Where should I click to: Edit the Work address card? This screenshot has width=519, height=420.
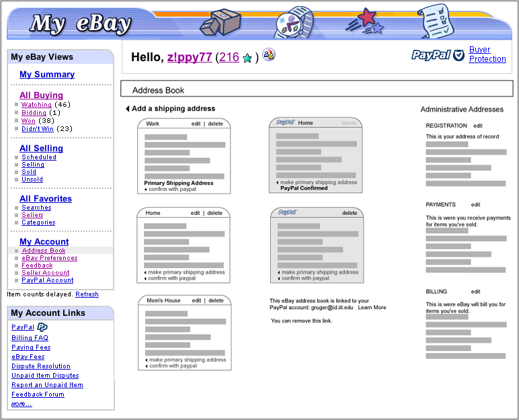click(x=196, y=124)
